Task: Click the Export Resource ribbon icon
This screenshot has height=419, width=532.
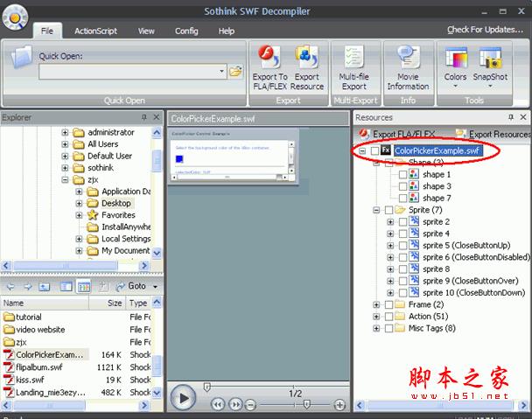Action: pyautogui.click(x=307, y=68)
